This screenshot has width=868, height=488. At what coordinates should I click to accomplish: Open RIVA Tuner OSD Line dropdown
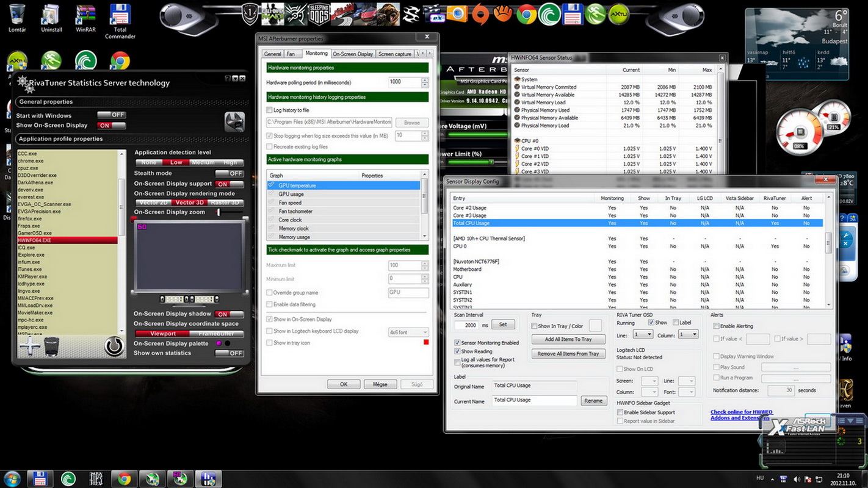coord(643,335)
